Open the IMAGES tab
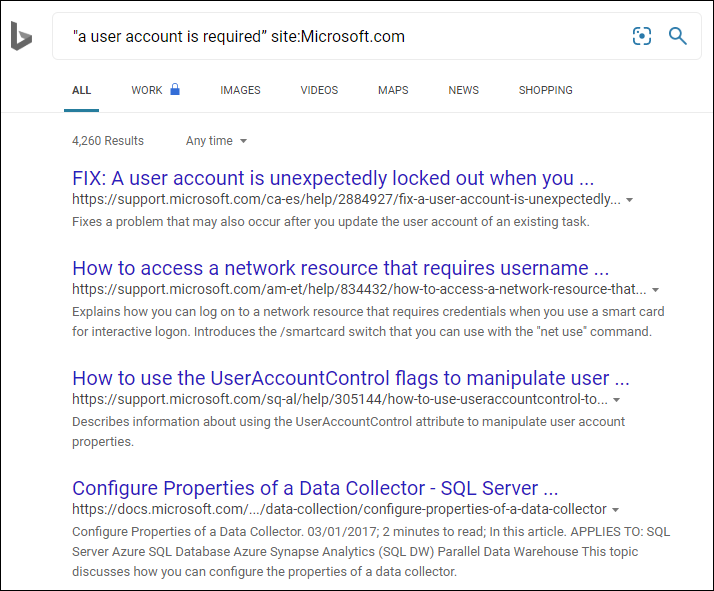714x591 pixels. coord(240,90)
